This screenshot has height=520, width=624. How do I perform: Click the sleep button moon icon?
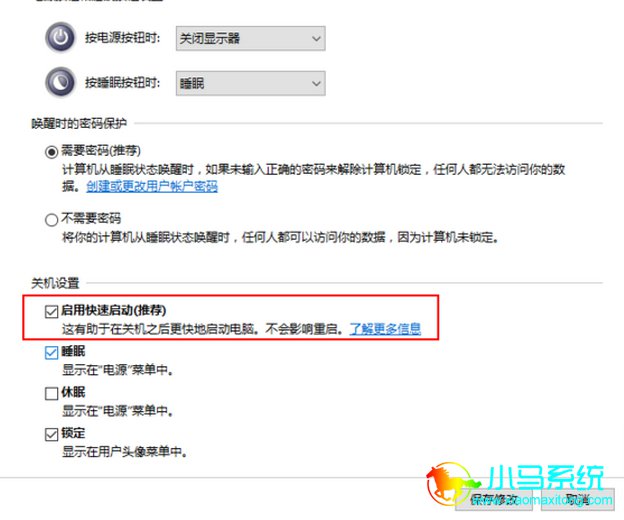tap(60, 82)
